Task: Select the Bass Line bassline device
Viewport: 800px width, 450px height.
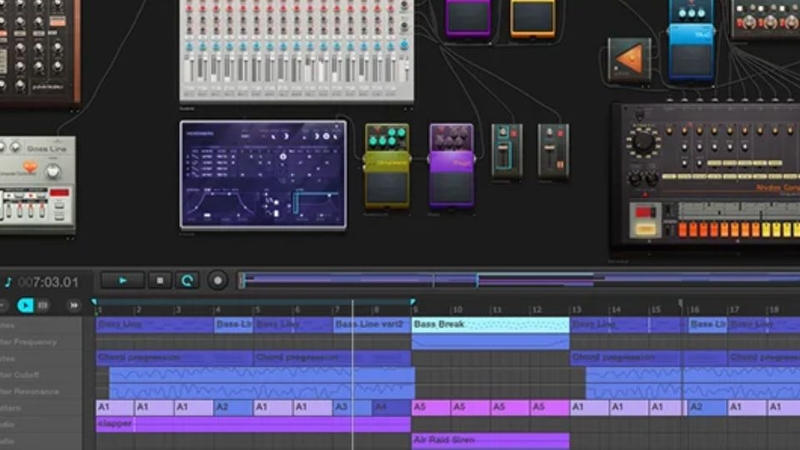Action: [x=38, y=185]
